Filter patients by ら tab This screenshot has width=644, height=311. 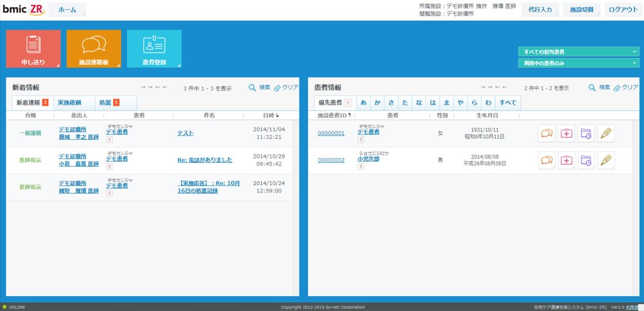point(475,103)
